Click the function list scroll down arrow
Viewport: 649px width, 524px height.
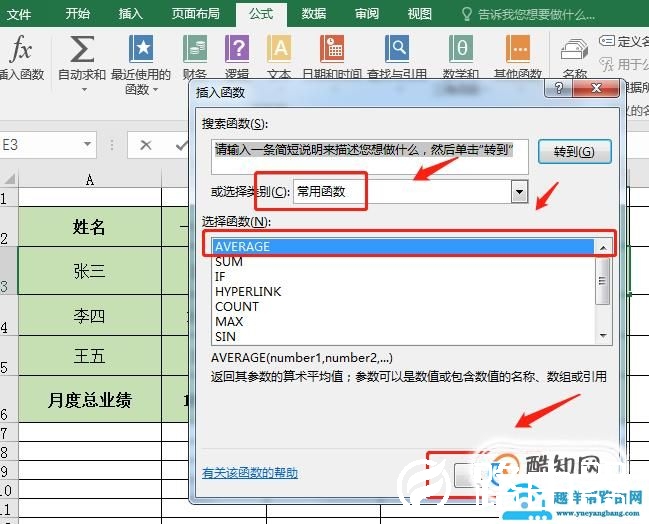(x=603, y=335)
